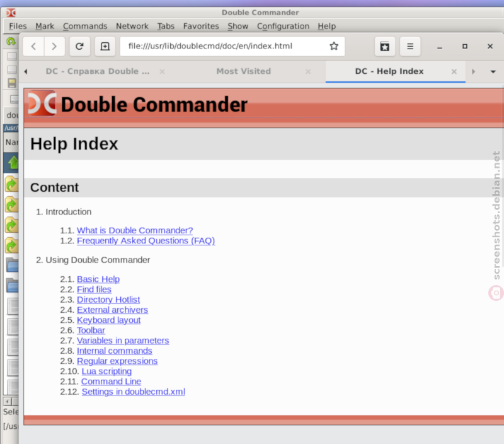
Task: Close the DC - Справка Double tab
Action: (163, 71)
